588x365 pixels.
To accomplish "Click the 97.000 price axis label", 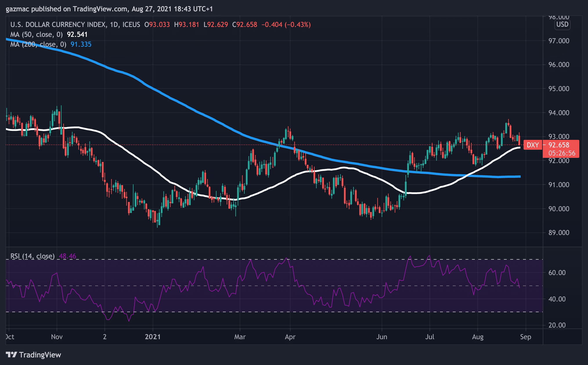I will (559, 41).
